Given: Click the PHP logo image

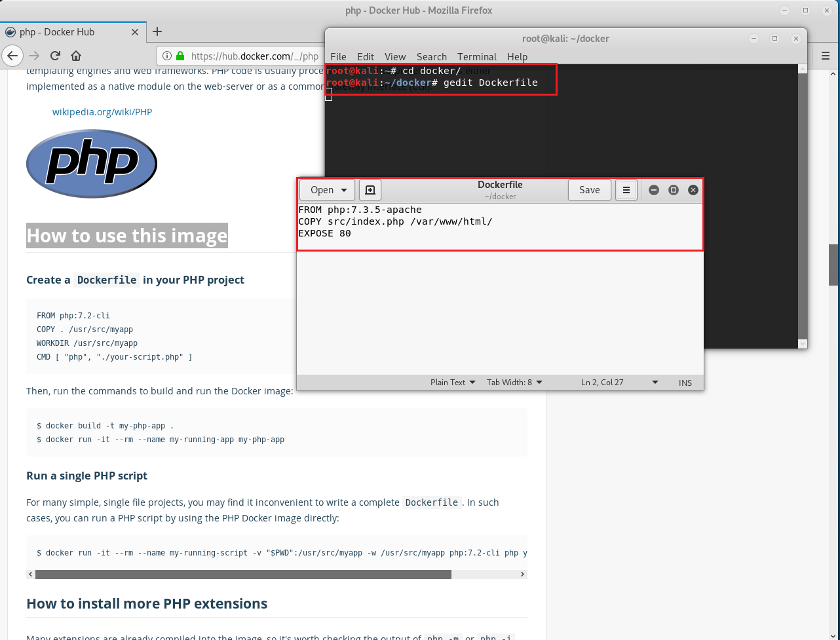Looking at the screenshot, I should (92, 163).
